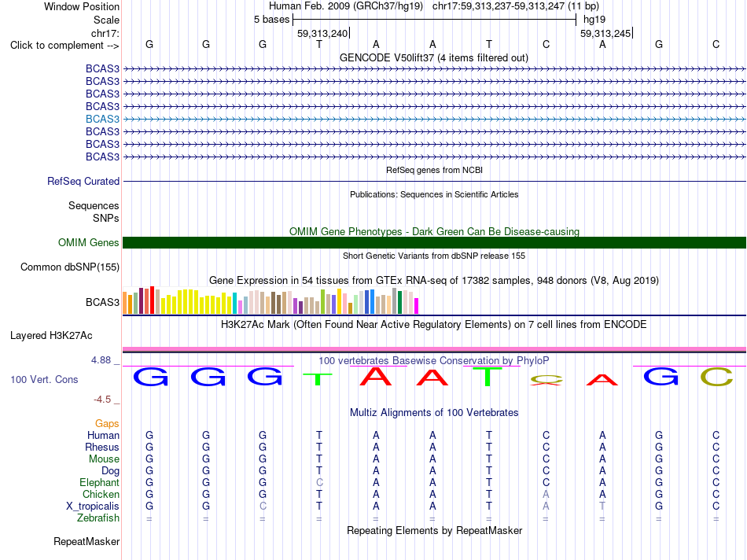Click 'Publications: Sequences in Scientific Articles' title
This screenshot has height=560, width=747.
tap(434, 194)
